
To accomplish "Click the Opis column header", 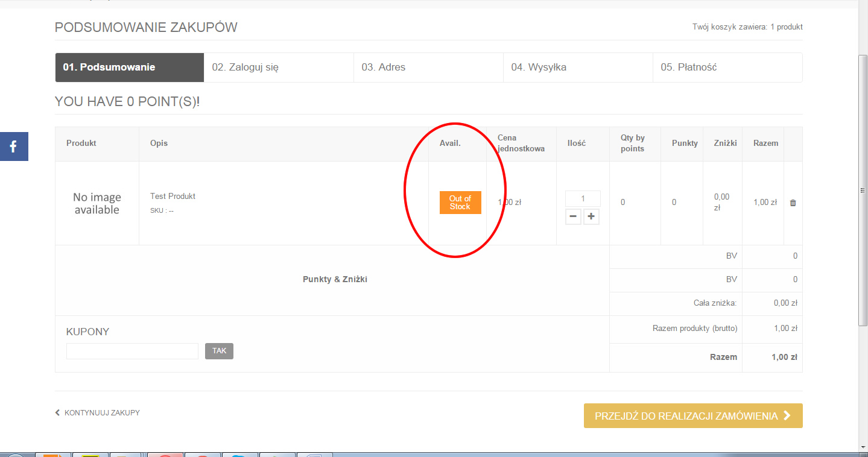I will click(x=159, y=143).
